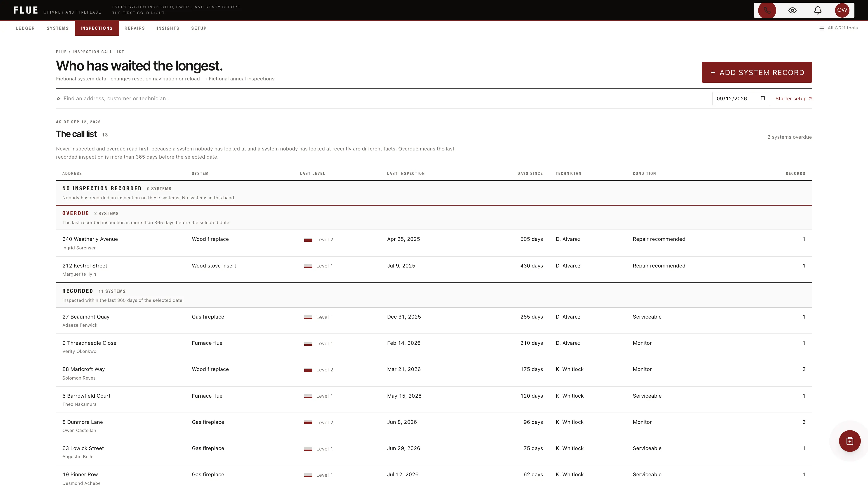Toggle the eye view icon in header
The image size is (868, 488).
tap(793, 10)
